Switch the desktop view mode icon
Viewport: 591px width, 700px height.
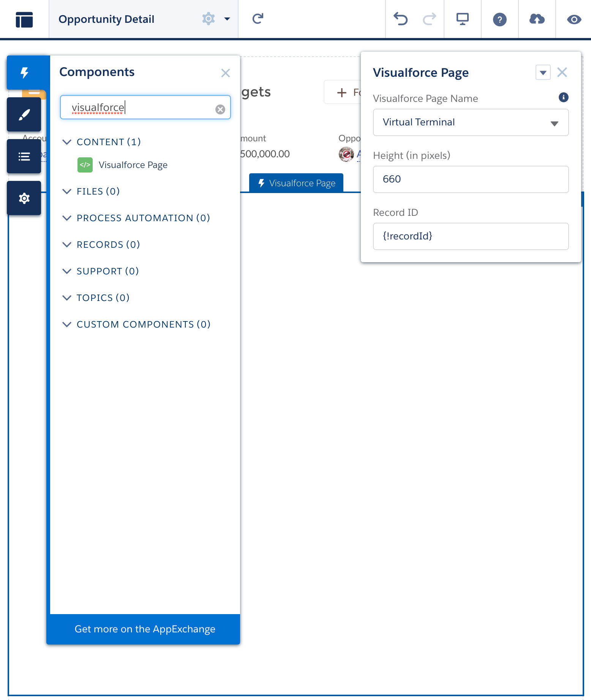[462, 19]
